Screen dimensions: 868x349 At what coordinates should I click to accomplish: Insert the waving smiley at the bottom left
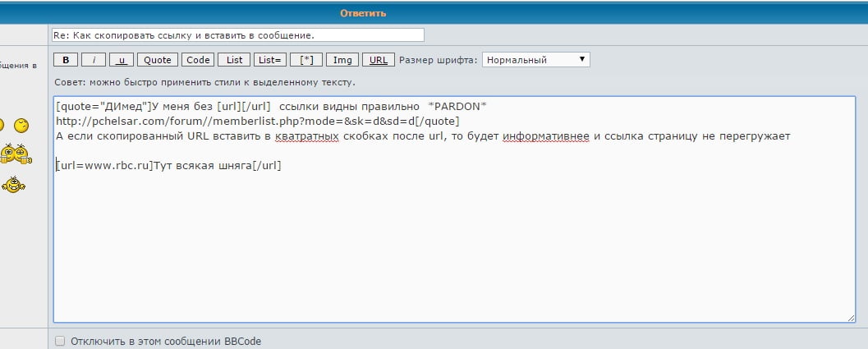pyautogui.click(x=14, y=184)
